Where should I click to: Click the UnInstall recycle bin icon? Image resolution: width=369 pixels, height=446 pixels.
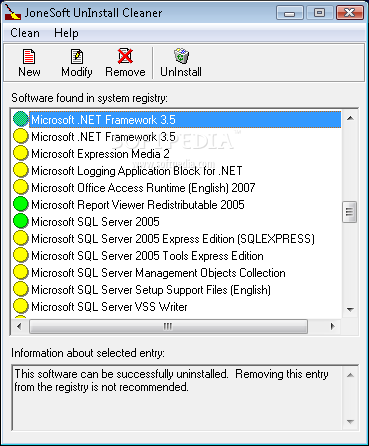[x=181, y=56]
